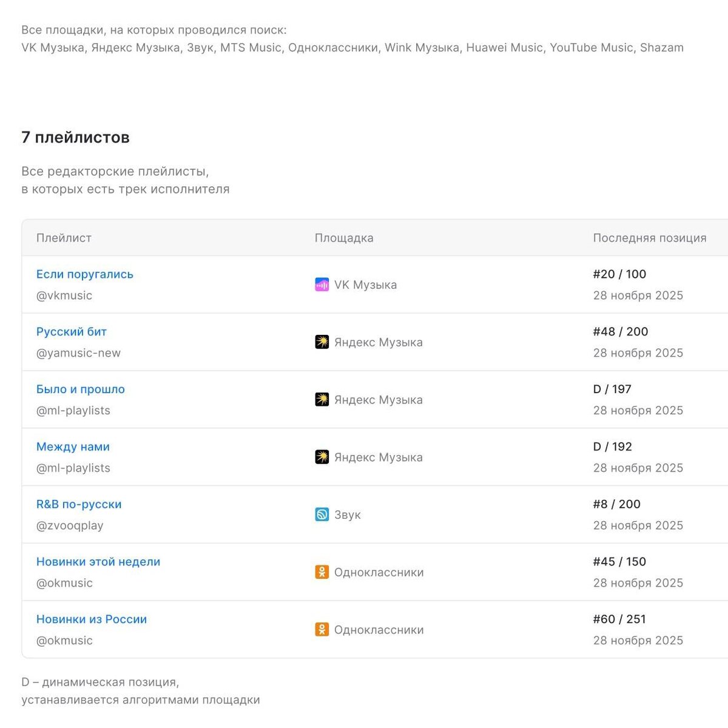The width and height of the screenshot is (728, 728).
Task: Click Яндекс Музыка icon beside Было и прошло
Action: coord(322,400)
